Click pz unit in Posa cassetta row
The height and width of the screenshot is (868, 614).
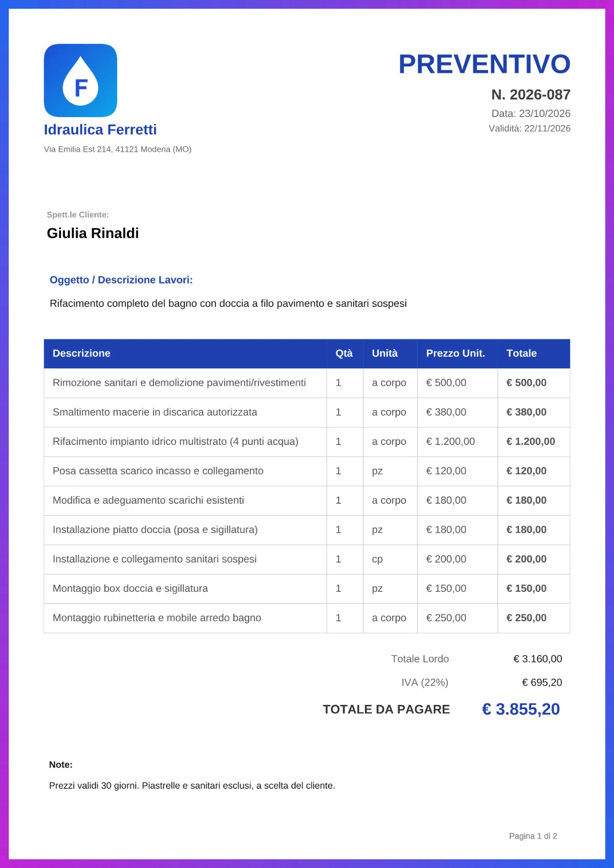pyautogui.click(x=377, y=472)
